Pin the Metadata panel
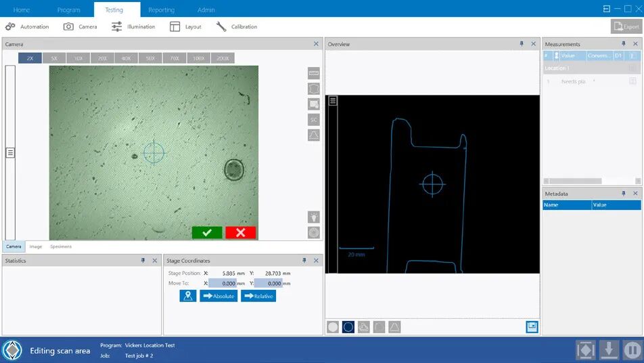The height and width of the screenshot is (363, 644). pyautogui.click(x=624, y=194)
